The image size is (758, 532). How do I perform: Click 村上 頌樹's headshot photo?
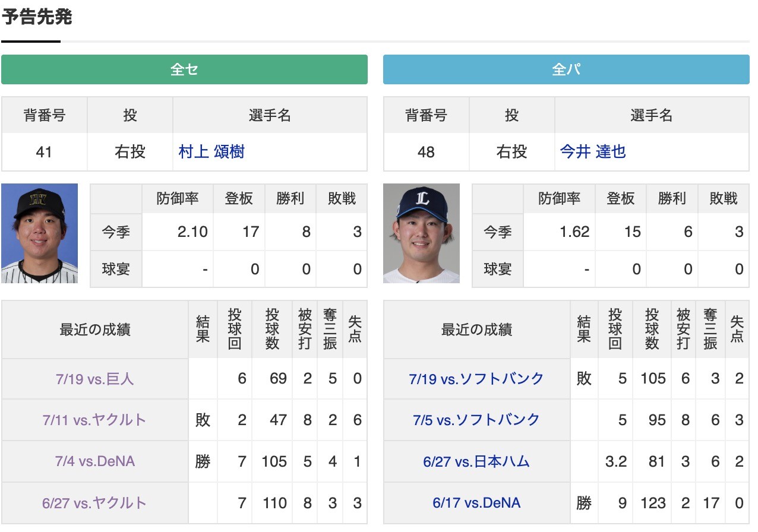tap(39, 233)
